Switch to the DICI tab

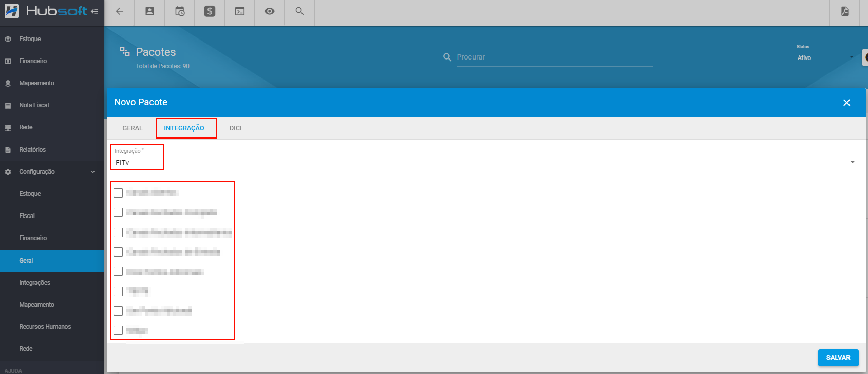coord(236,128)
